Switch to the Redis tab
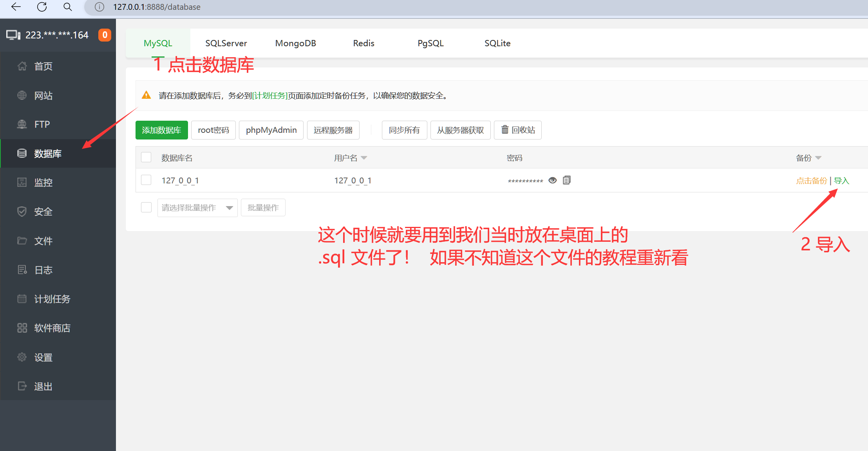 click(363, 43)
